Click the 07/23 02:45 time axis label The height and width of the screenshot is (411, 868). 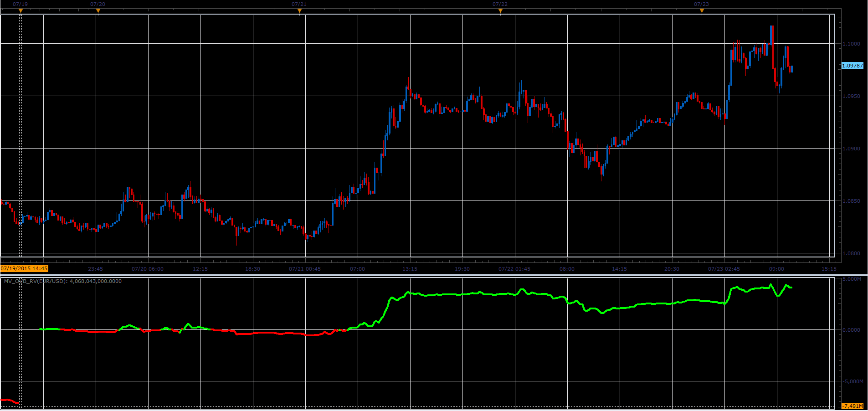[724, 269]
